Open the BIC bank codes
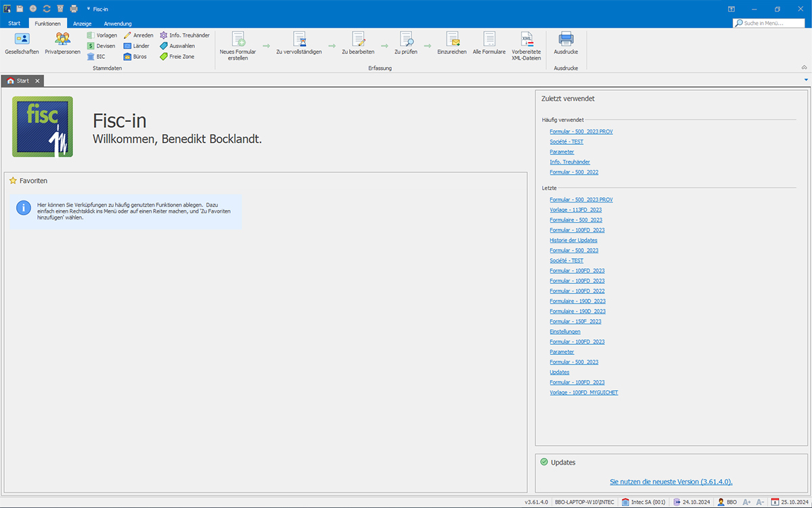 pos(96,57)
